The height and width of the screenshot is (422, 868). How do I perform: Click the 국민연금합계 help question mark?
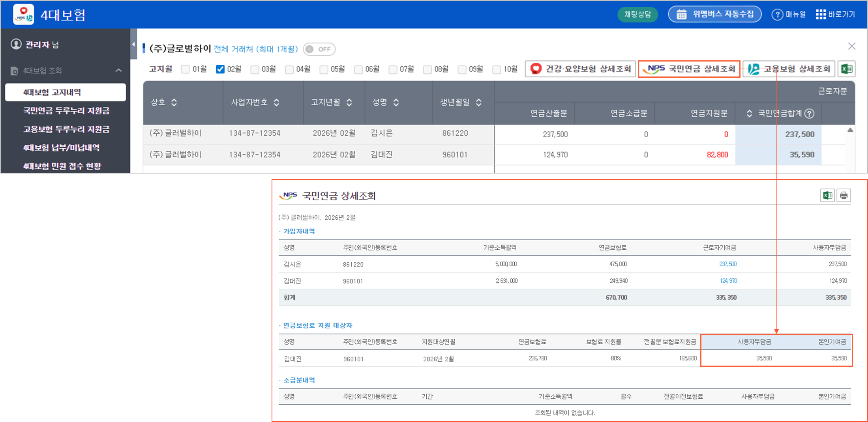809,114
